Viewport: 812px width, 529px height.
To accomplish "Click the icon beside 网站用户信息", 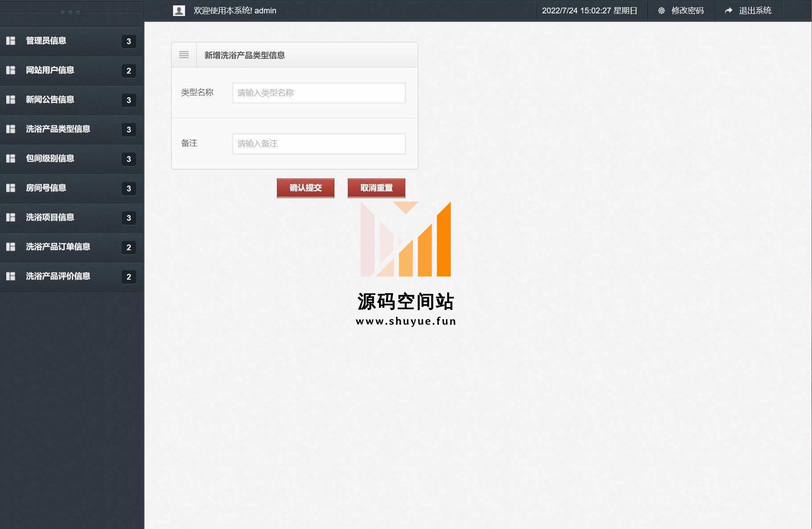I will point(11,70).
